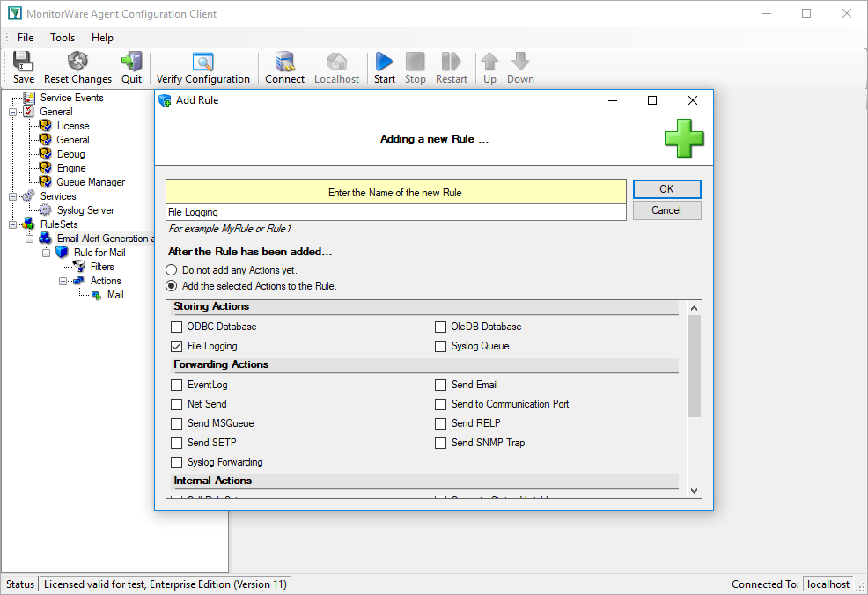
Task: Select the Filters funnel icon
Action: (x=79, y=266)
